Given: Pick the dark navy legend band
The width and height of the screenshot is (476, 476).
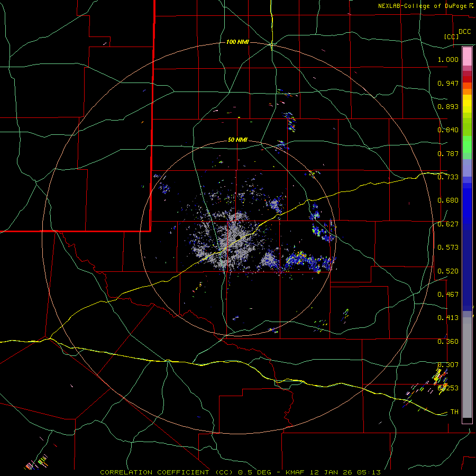Looking at the screenshot, I should coord(467,267).
